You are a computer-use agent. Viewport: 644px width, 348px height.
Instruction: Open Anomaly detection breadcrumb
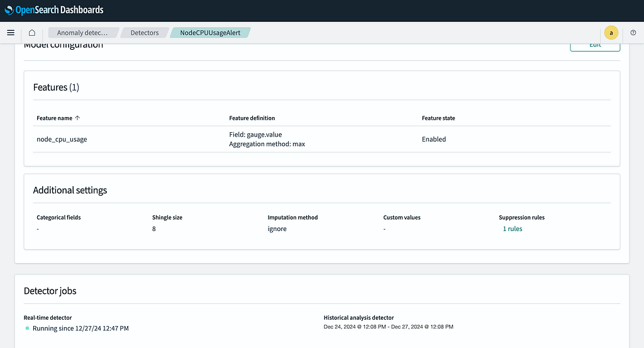tap(82, 33)
